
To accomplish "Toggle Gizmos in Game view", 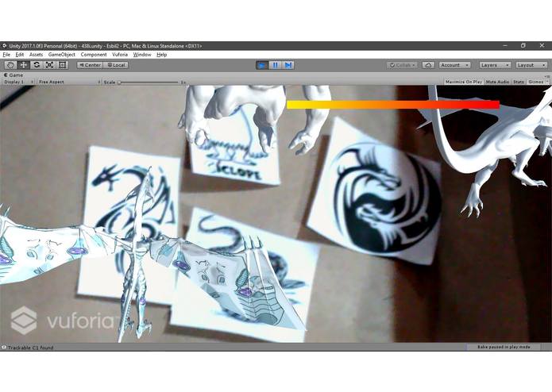I will point(538,82).
